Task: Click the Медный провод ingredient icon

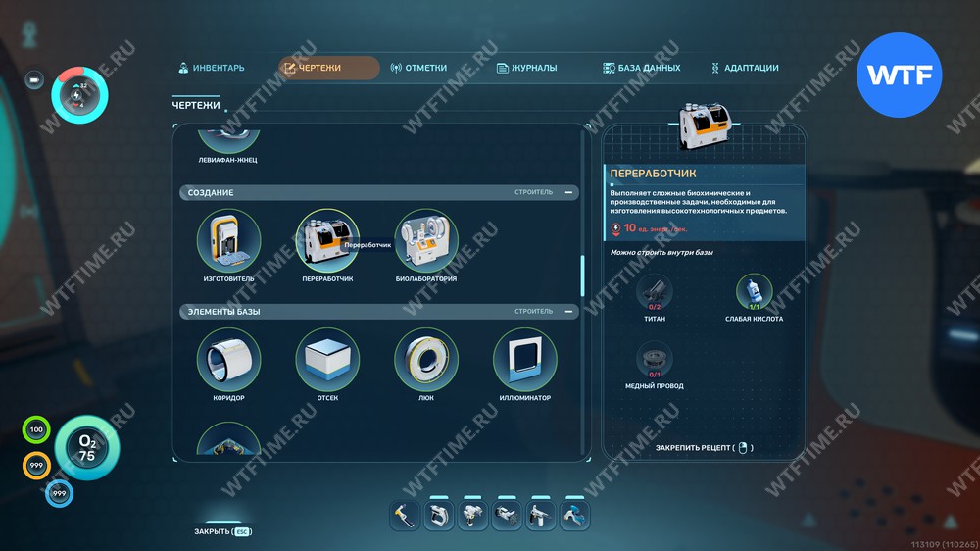Action: 655,360
